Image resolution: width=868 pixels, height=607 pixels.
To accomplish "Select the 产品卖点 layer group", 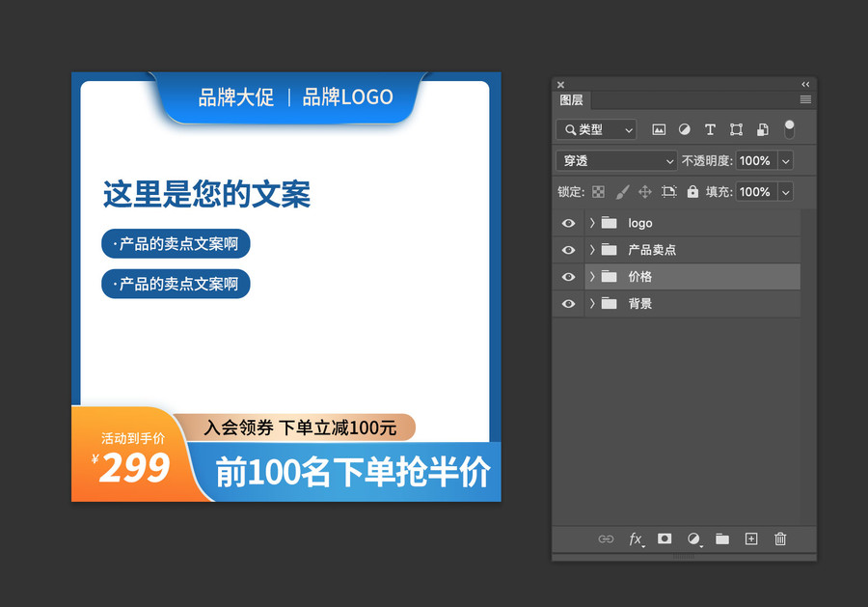I will coord(692,250).
